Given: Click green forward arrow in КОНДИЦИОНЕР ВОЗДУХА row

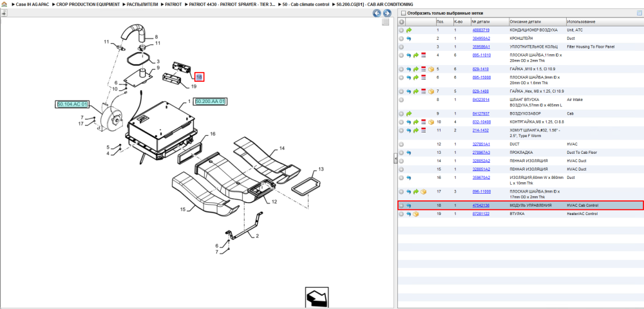Looking at the screenshot, I should pos(409,30).
